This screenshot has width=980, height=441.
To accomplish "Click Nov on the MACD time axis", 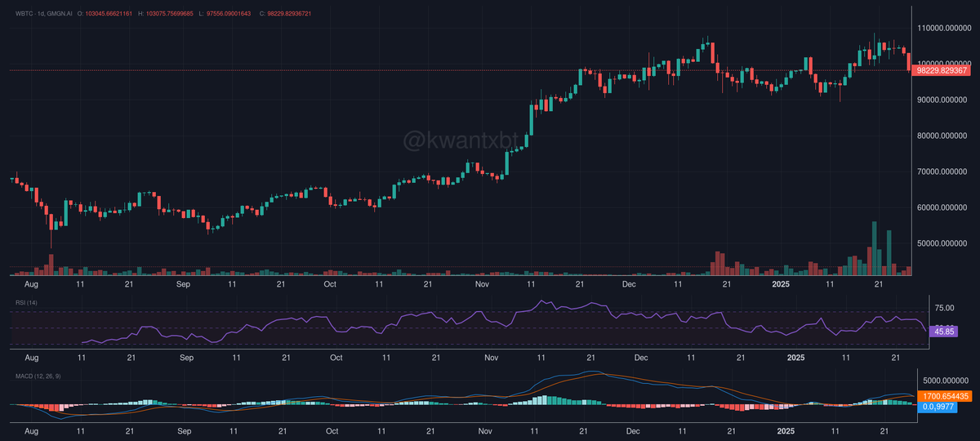I will pos(486,430).
